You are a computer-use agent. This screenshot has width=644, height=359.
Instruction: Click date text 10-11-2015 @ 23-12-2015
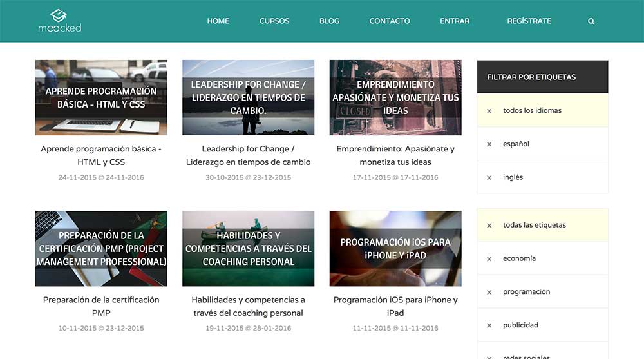tap(101, 328)
